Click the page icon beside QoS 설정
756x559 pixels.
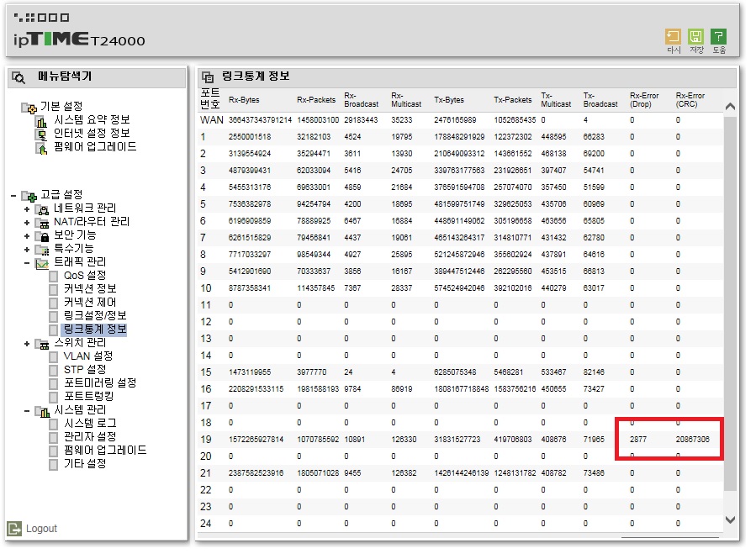click(54, 276)
